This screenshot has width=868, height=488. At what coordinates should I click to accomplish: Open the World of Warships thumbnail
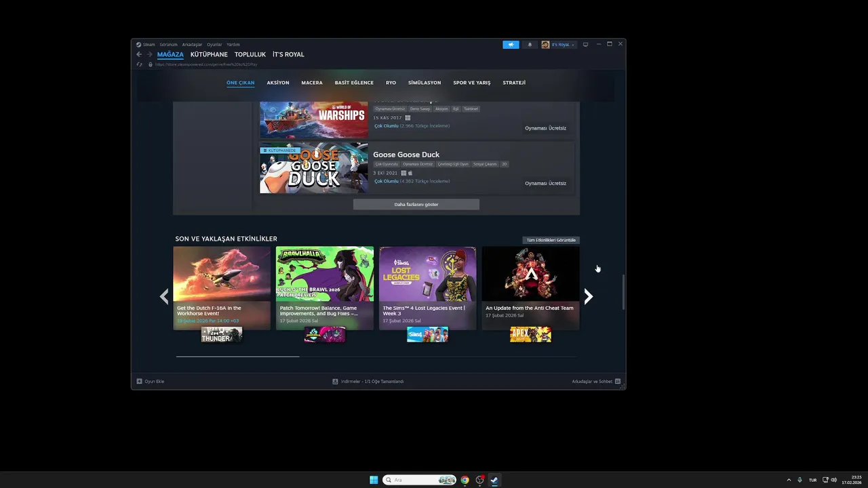click(314, 120)
